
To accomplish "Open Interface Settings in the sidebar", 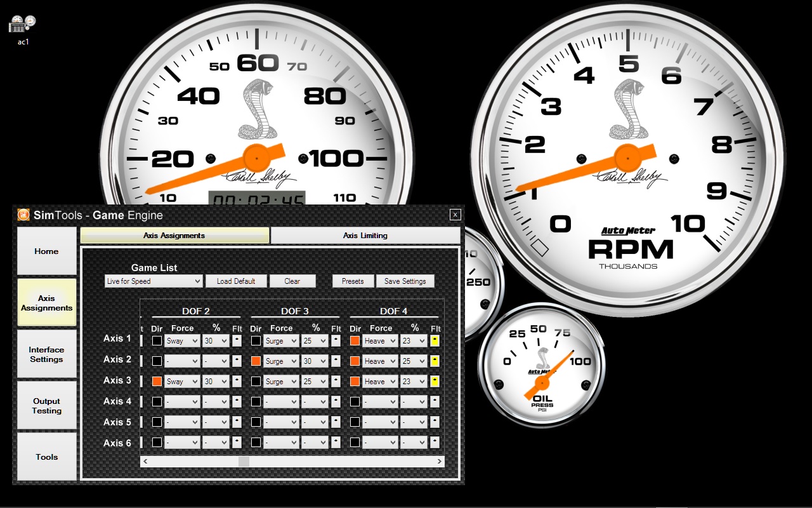I will point(46,354).
